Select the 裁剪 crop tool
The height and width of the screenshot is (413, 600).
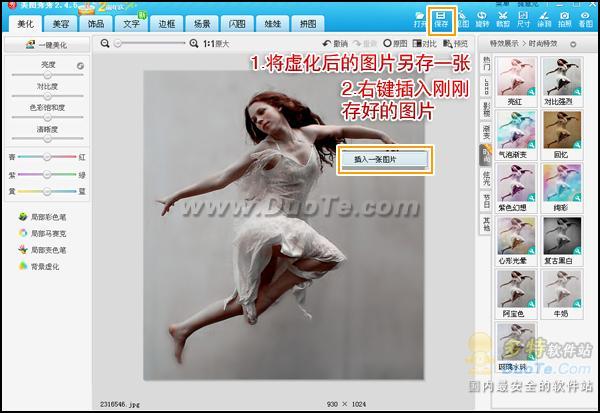pos(503,19)
